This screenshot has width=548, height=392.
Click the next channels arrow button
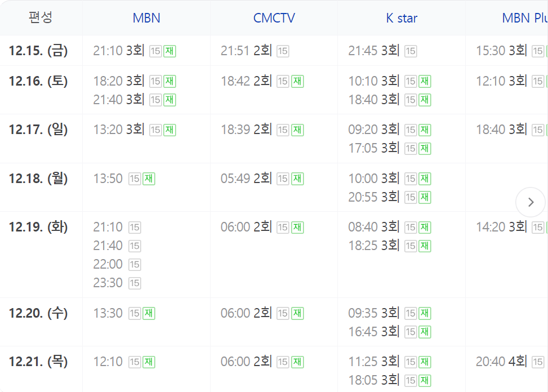(531, 202)
